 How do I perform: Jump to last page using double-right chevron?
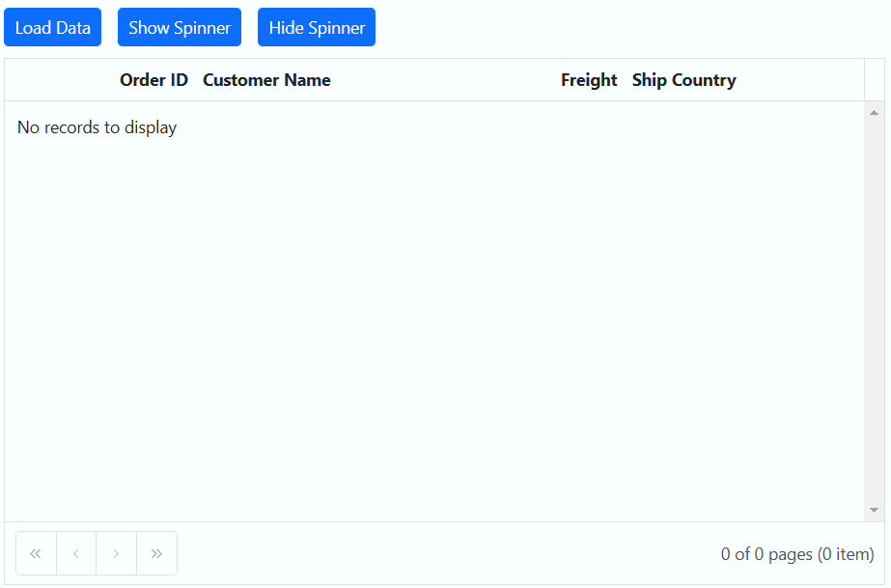point(156,553)
